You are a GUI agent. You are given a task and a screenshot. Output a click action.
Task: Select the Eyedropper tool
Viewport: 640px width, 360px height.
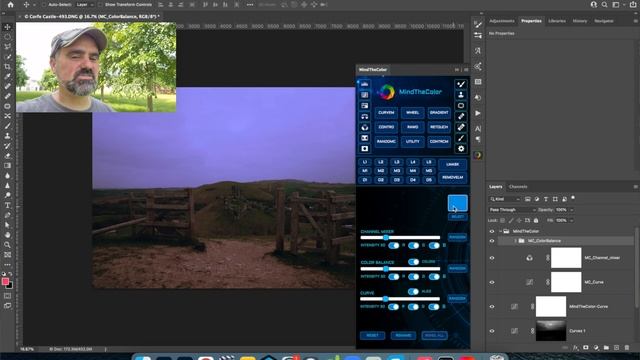(7, 76)
